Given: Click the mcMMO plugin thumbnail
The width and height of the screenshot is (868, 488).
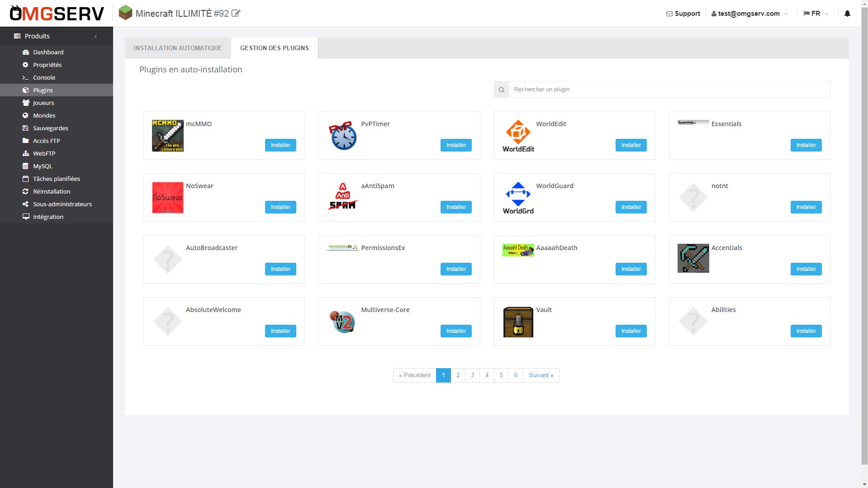Looking at the screenshot, I should point(168,136).
